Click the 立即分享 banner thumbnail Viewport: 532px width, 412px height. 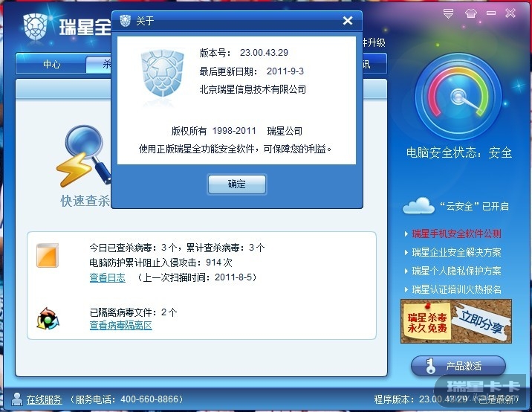456,321
